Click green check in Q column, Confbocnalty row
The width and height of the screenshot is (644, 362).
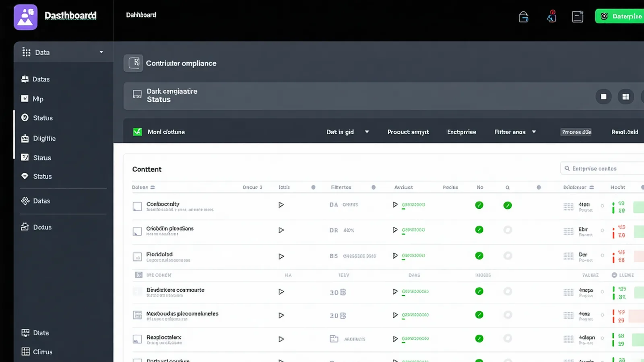(508, 205)
